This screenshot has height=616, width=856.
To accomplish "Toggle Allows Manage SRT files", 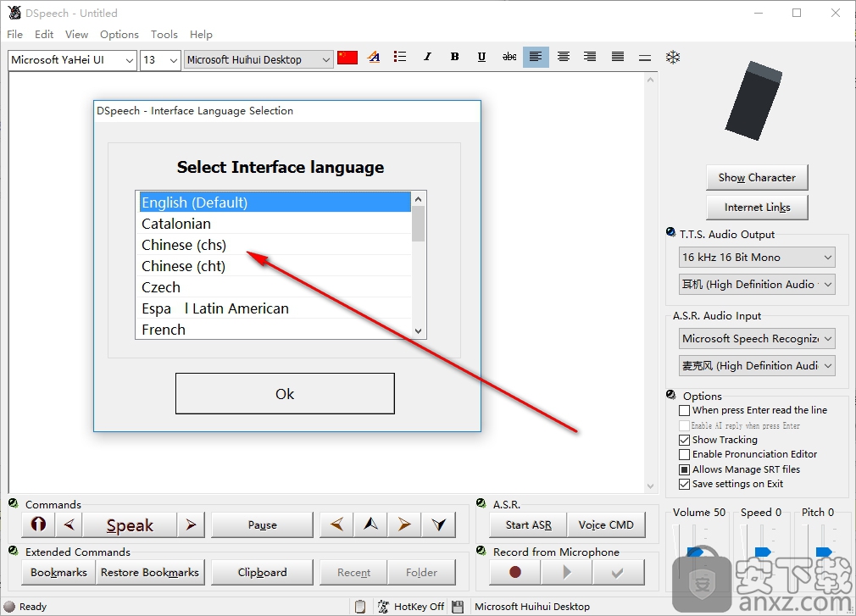I will (x=684, y=469).
